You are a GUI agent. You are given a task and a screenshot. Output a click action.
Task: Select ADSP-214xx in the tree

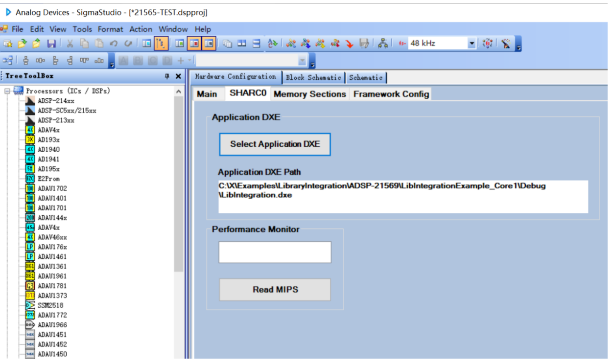(x=56, y=101)
